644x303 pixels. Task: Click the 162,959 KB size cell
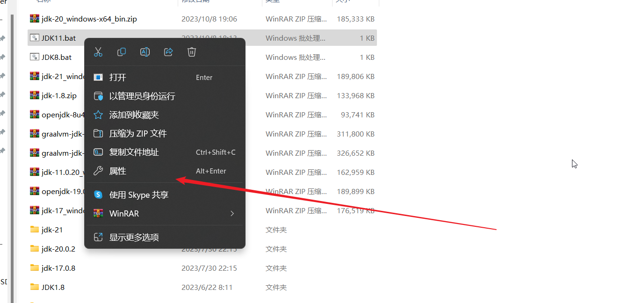(x=355, y=172)
